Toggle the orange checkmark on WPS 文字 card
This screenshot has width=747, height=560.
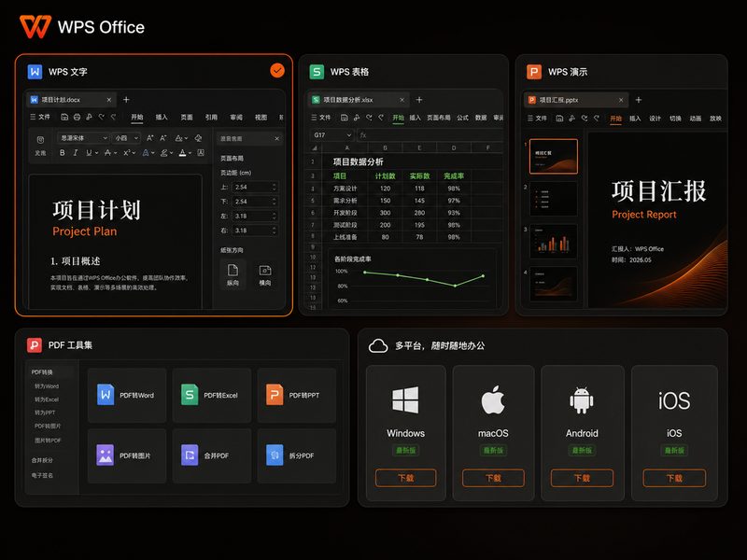pos(277,71)
